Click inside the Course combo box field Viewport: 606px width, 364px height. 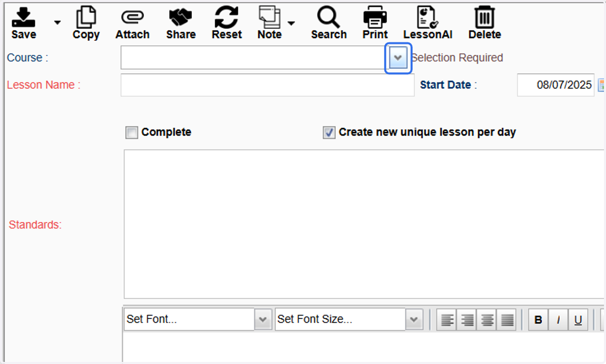pyautogui.click(x=255, y=58)
